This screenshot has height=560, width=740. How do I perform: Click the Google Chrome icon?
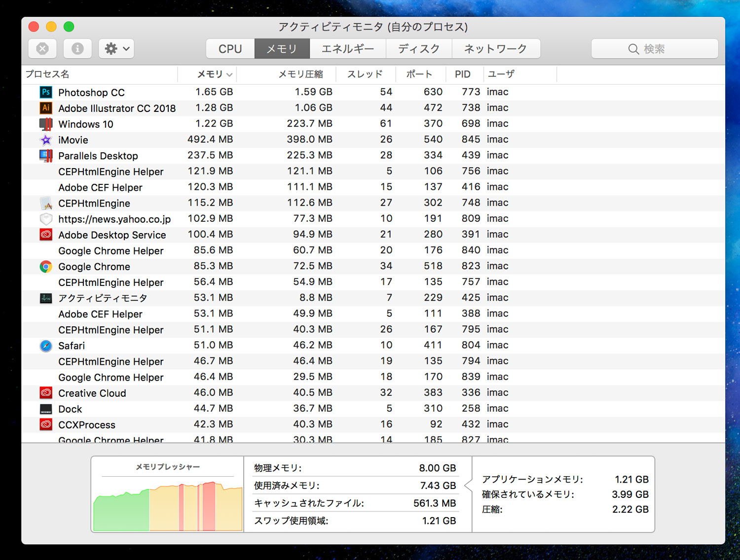(46, 266)
